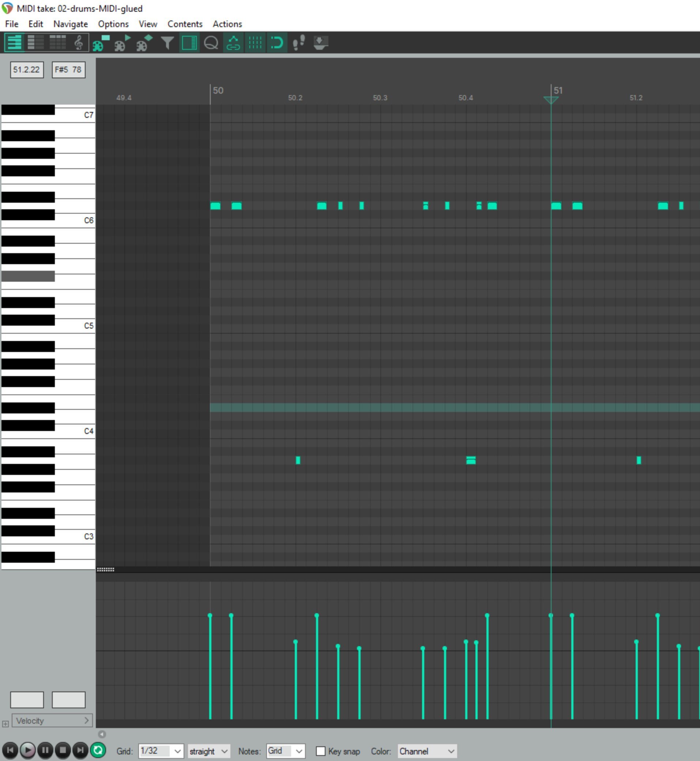This screenshot has width=700, height=761.
Task: Toggle grid lines display icon
Action: 255,42
